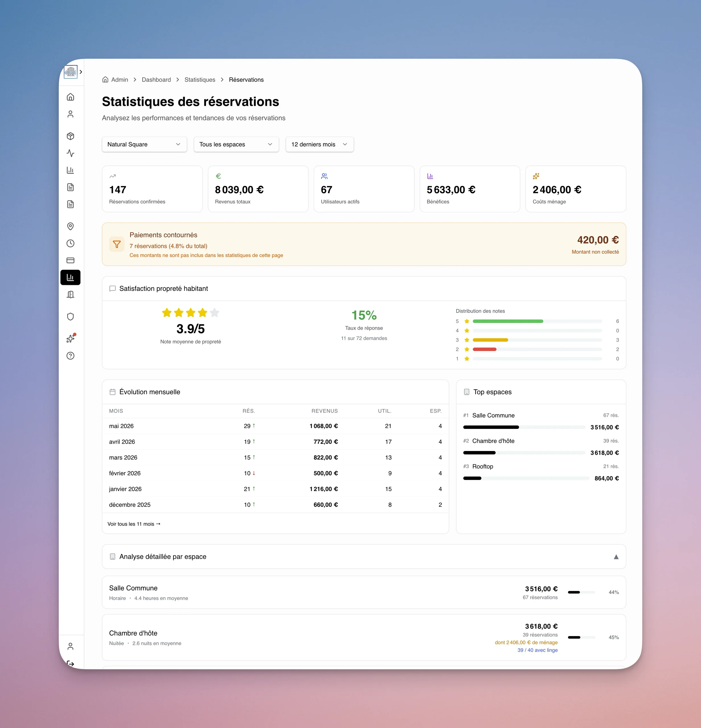Click the building icon beside Top espaces
701x728 pixels.
[x=467, y=392]
